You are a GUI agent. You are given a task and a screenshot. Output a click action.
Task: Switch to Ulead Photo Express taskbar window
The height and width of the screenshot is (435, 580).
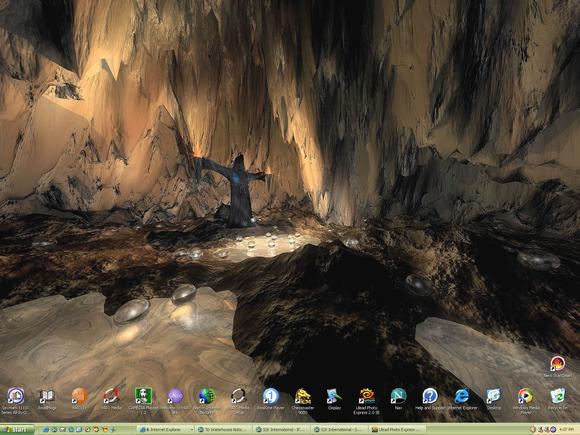(x=398, y=430)
